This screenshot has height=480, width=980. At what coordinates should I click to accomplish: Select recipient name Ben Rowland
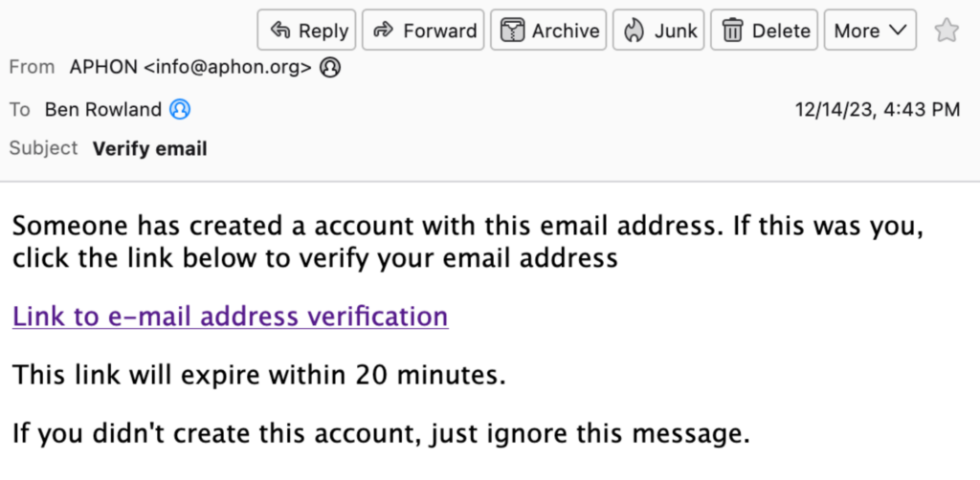click(x=103, y=109)
